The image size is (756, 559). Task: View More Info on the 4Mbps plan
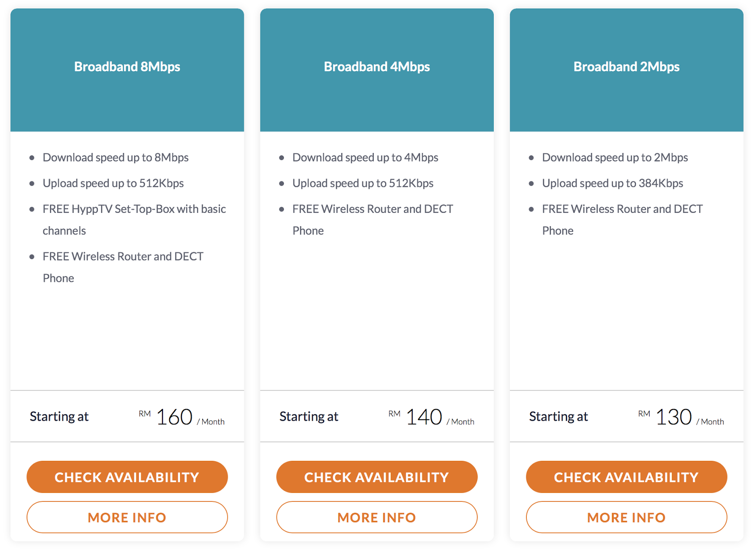pyautogui.click(x=377, y=517)
